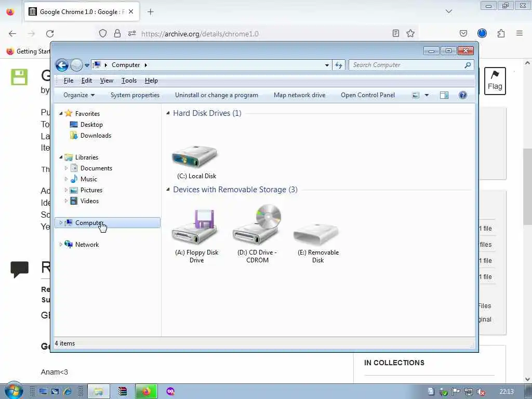The image size is (532, 399).
Task: Toggle the preview pane
Action: [444, 95]
